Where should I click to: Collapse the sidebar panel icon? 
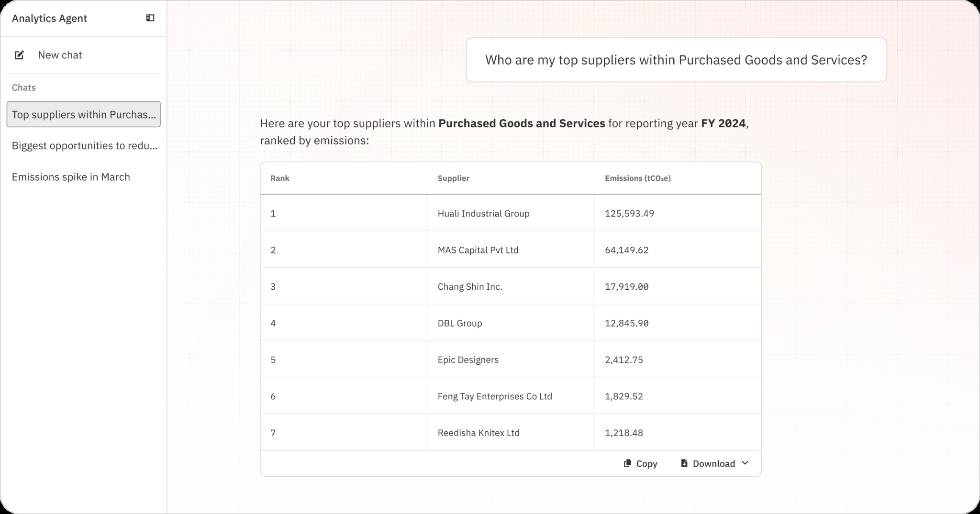click(150, 18)
